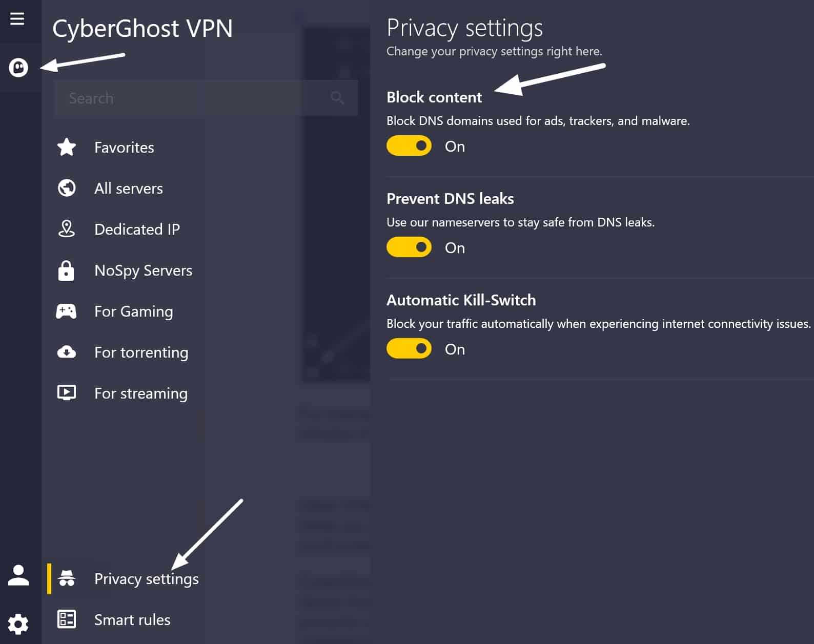Click the NoSpy Servers padlock icon
Viewport: 814px width, 644px height.
(66, 271)
